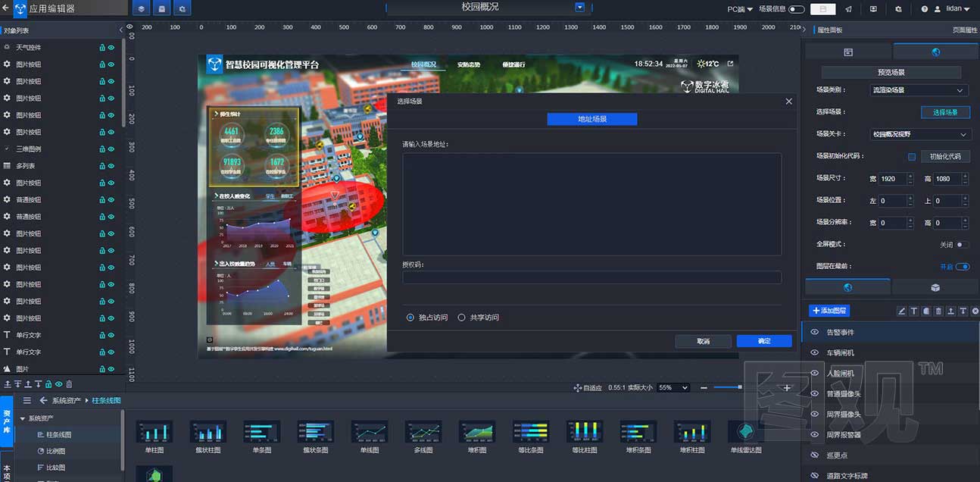Click the 确定 button in the dialog
This screenshot has width=980, height=482.
coord(763,341)
